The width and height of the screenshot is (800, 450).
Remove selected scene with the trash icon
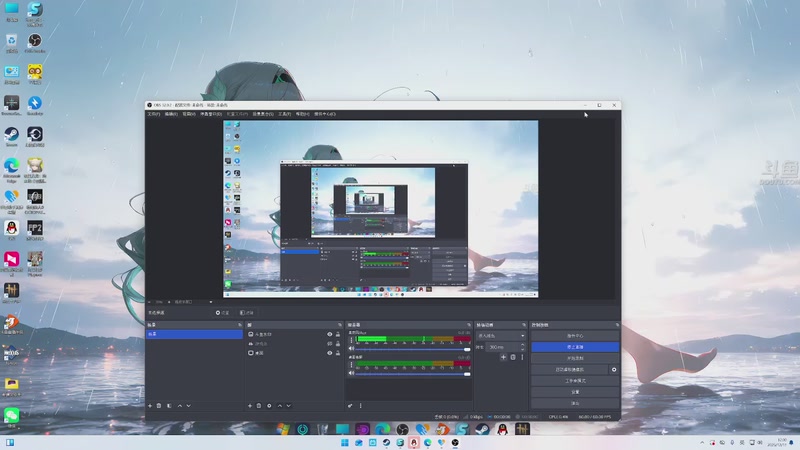tap(159, 406)
